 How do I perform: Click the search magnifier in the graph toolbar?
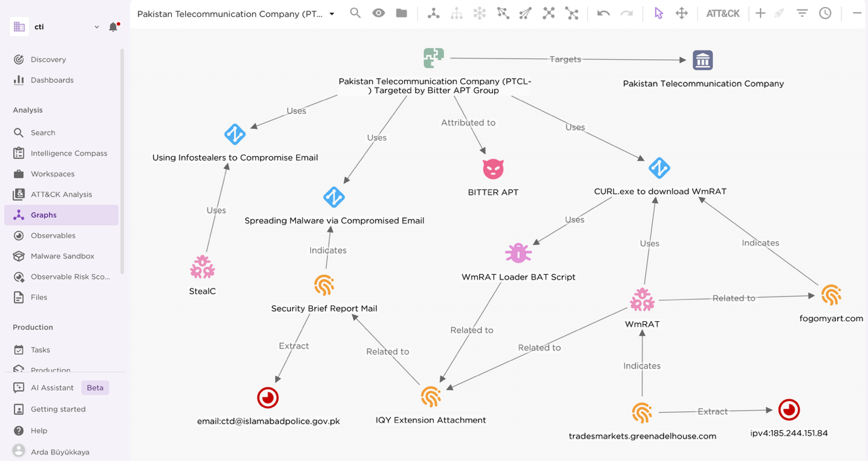pos(356,13)
